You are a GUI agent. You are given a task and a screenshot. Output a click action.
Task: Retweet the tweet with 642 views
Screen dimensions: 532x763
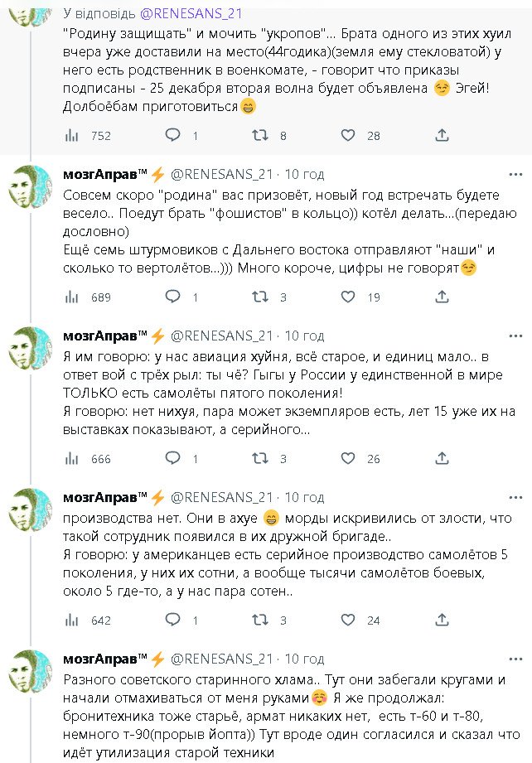click(x=260, y=620)
